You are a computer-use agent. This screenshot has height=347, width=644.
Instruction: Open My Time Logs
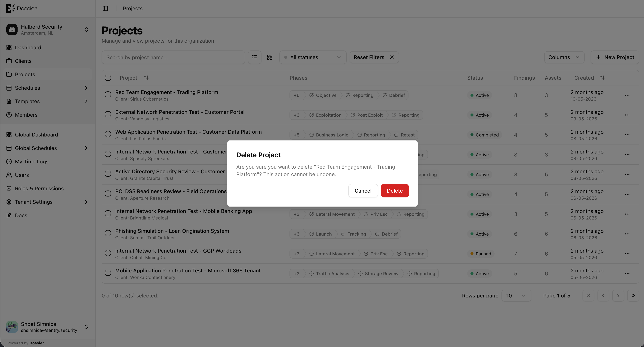[48, 162]
